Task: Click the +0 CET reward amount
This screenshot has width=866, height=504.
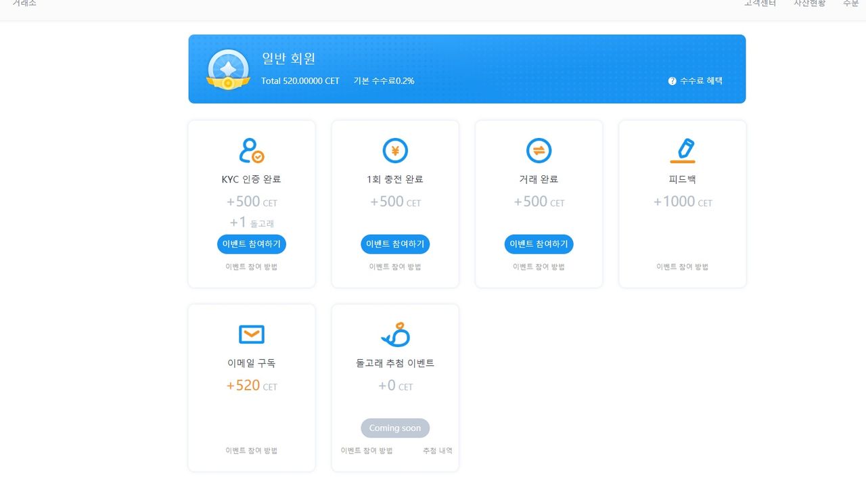Action: (x=395, y=386)
